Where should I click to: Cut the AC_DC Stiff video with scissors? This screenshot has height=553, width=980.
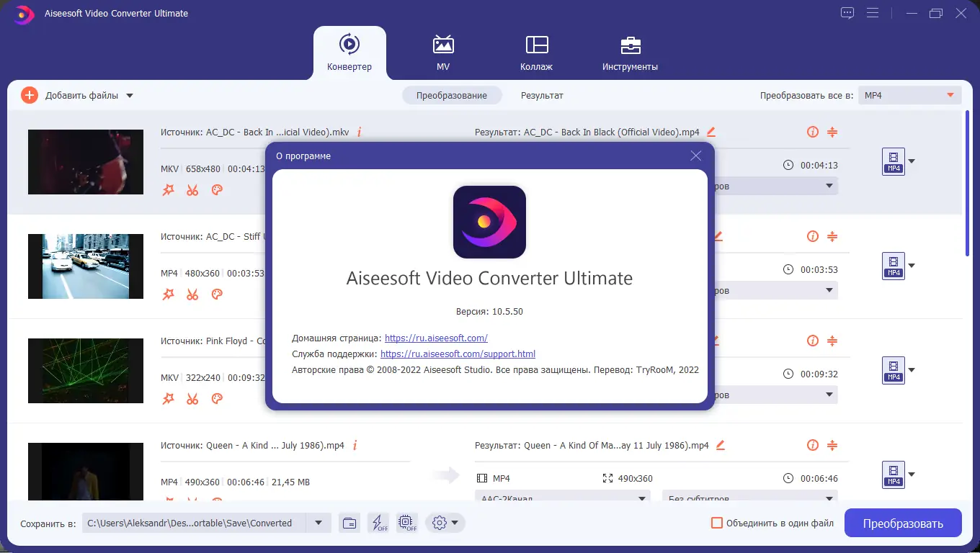pos(192,295)
